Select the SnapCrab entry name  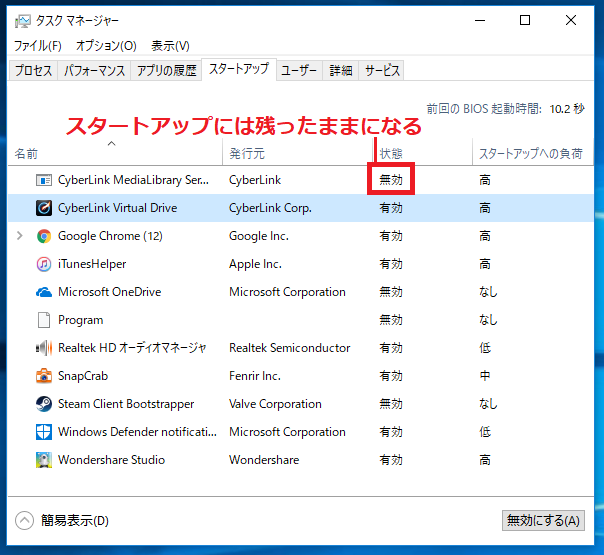pyautogui.click(x=83, y=376)
